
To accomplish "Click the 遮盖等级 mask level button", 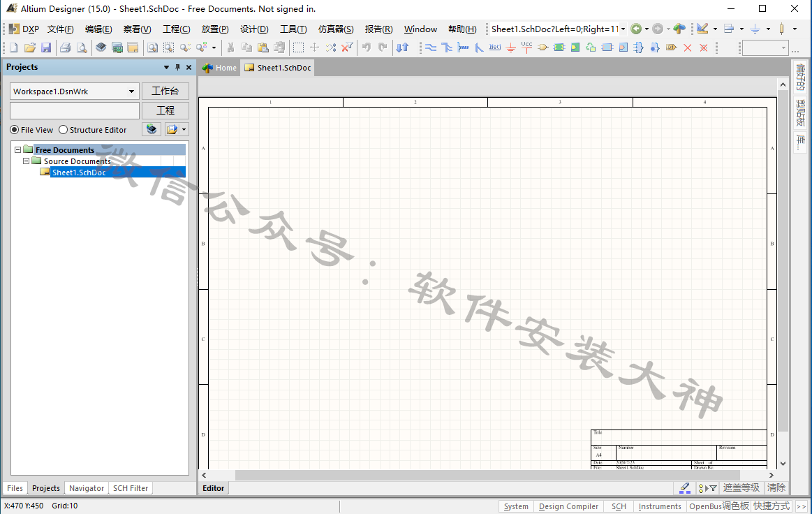I will click(x=741, y=487).
